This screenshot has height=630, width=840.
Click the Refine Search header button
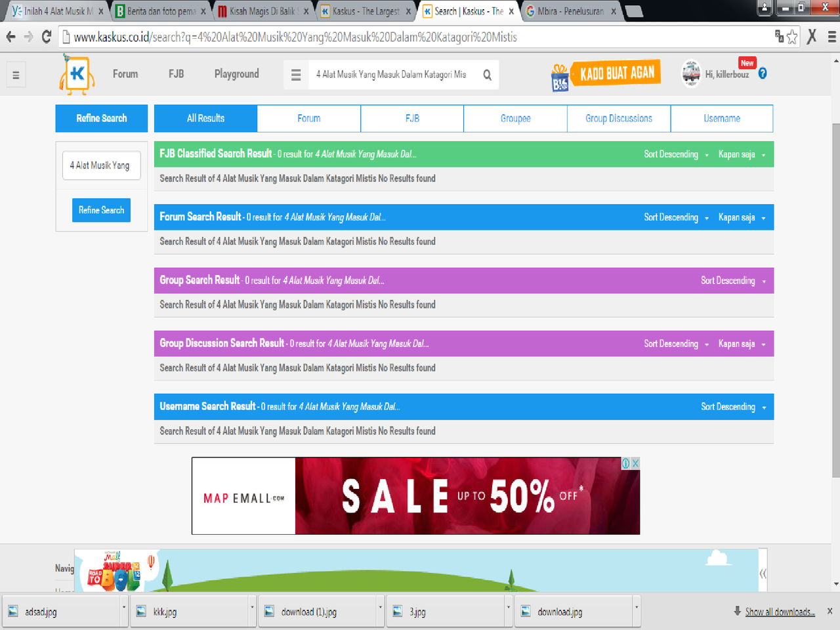click(102, 118)
